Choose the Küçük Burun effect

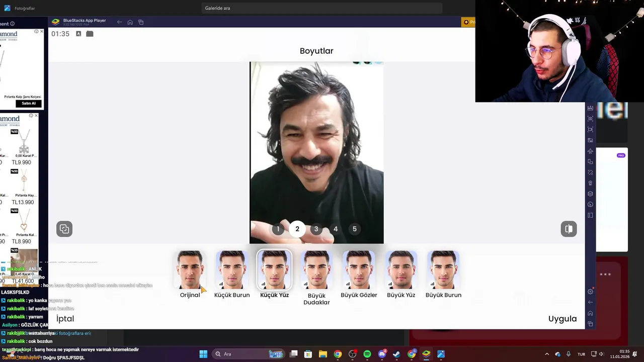click(x=232, y=270)
